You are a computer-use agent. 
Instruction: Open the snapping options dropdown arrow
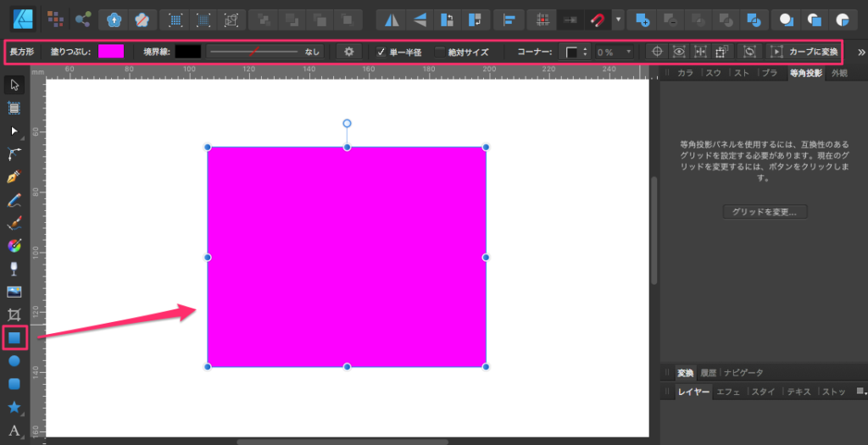pyautogui.click(x=619, y=19)
